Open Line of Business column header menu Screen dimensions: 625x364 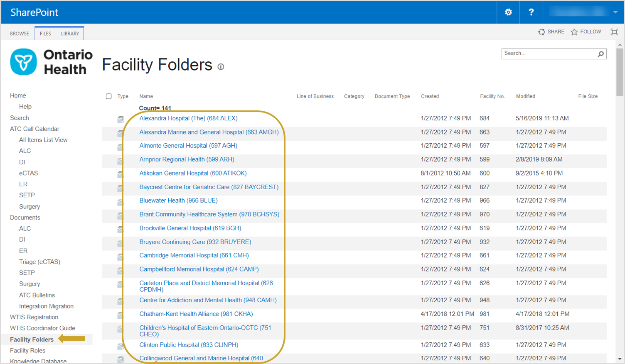tap(315, 96)
